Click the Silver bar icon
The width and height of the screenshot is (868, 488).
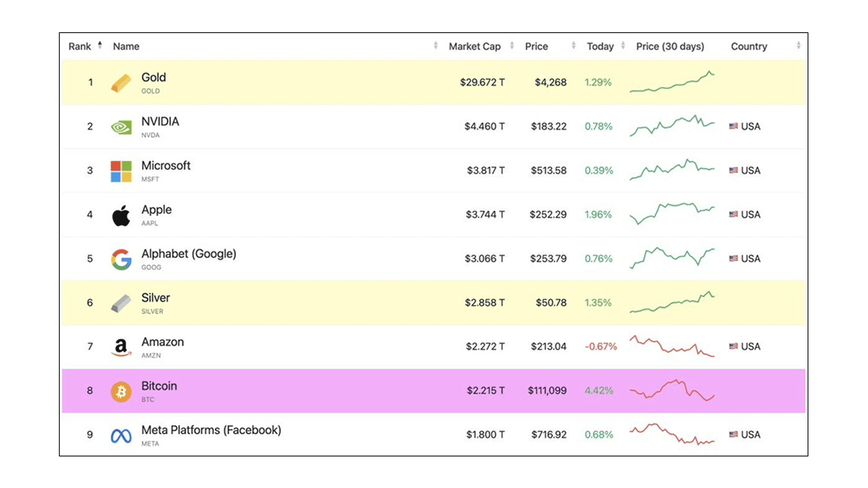pos(121,303)
